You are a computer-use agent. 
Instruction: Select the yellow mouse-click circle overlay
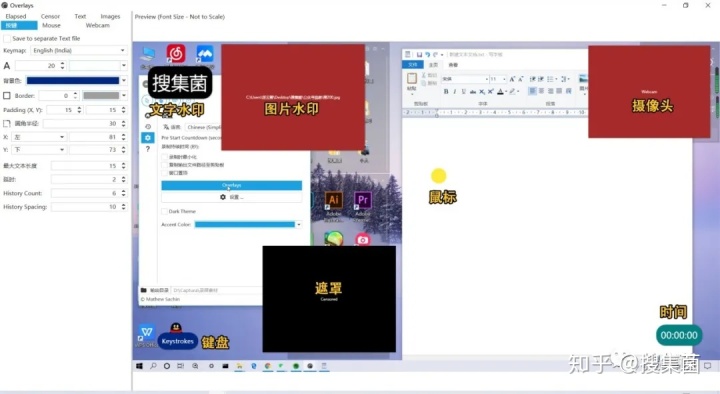coord(439,175)
